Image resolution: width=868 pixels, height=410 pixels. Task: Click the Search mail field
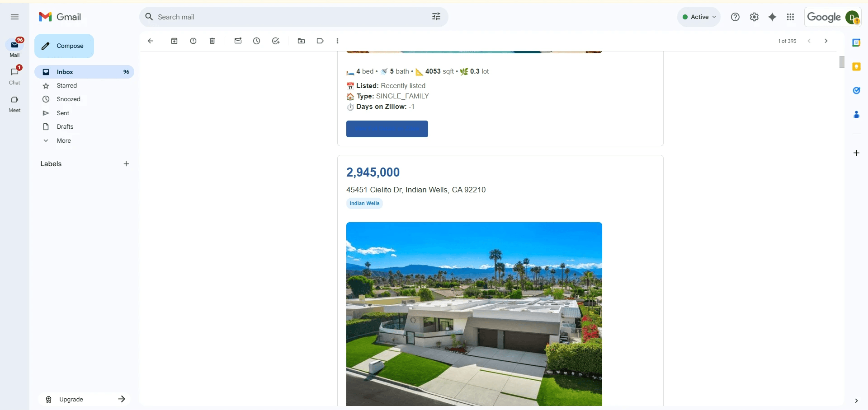coord(289,17)
